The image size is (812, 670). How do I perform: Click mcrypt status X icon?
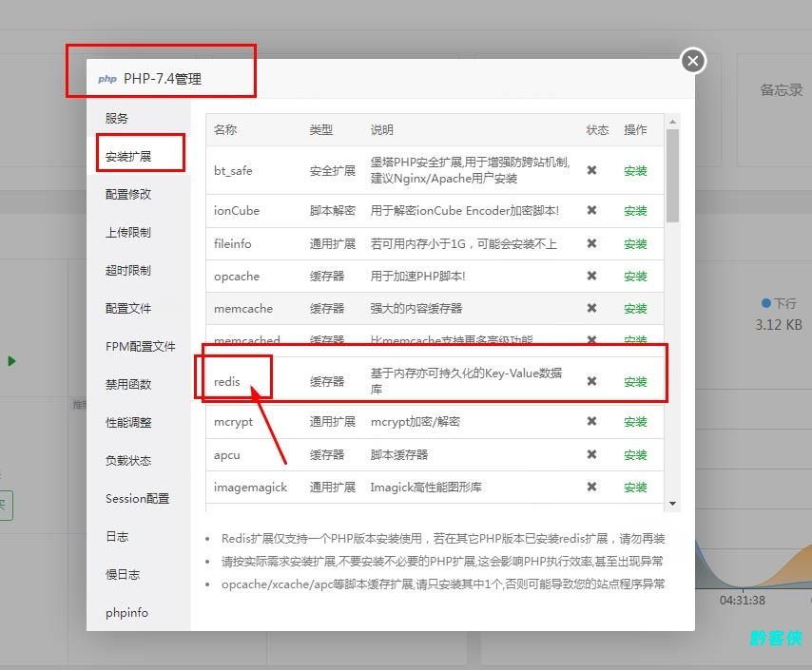click(x=592, y=421)
